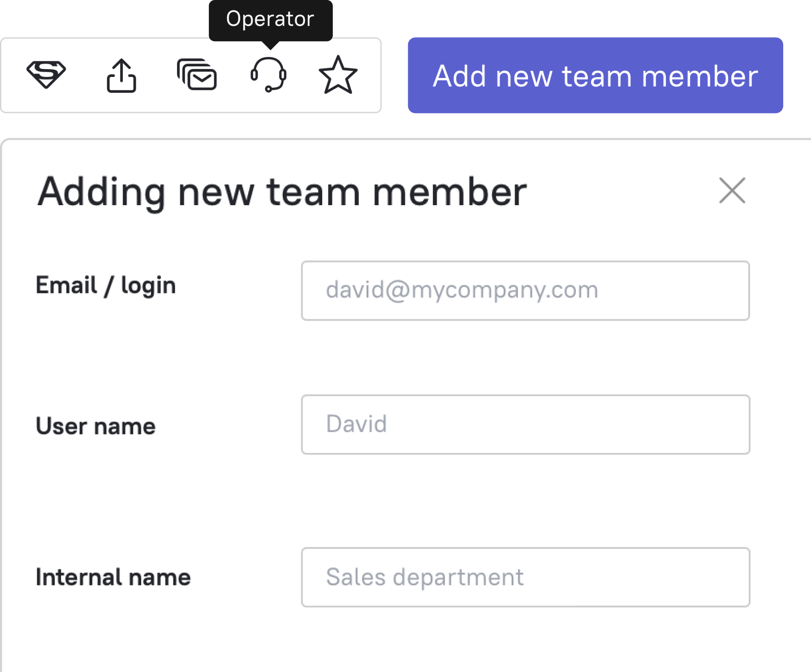Click the Add new team member button
Viewport: 811px width, 672px height.
(x=595, y=75)
